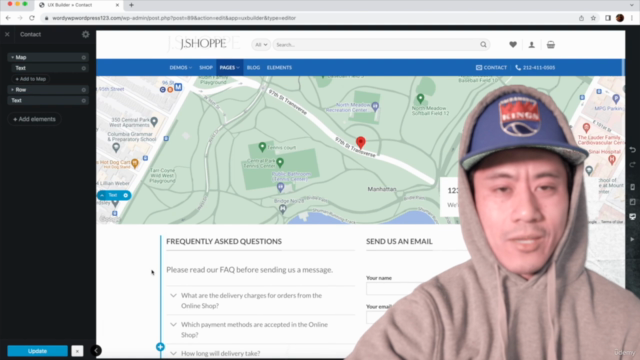Viewport: 640px width, 360px height.
Task: Click Tennis court green map marker
Action: [262, 147]
